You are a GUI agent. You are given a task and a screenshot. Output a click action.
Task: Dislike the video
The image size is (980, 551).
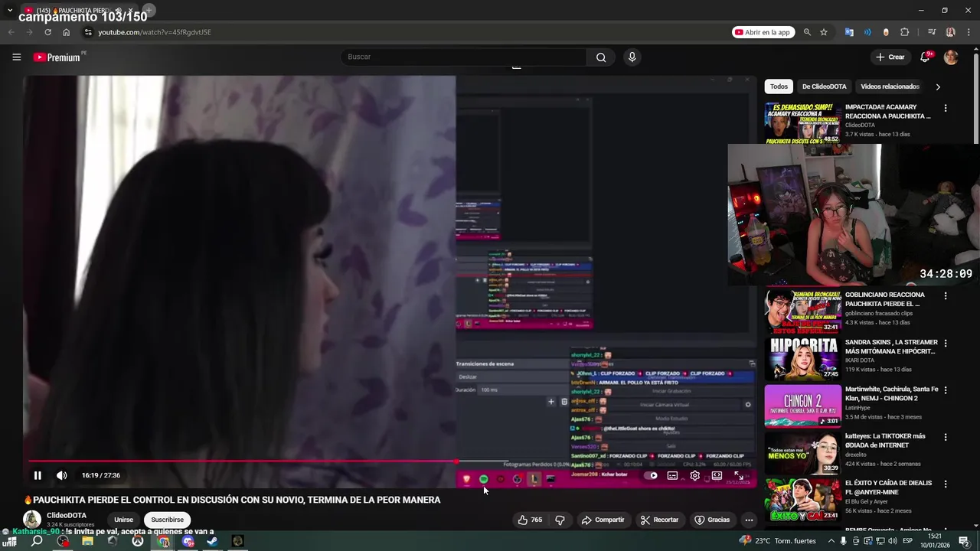[560, 520]
